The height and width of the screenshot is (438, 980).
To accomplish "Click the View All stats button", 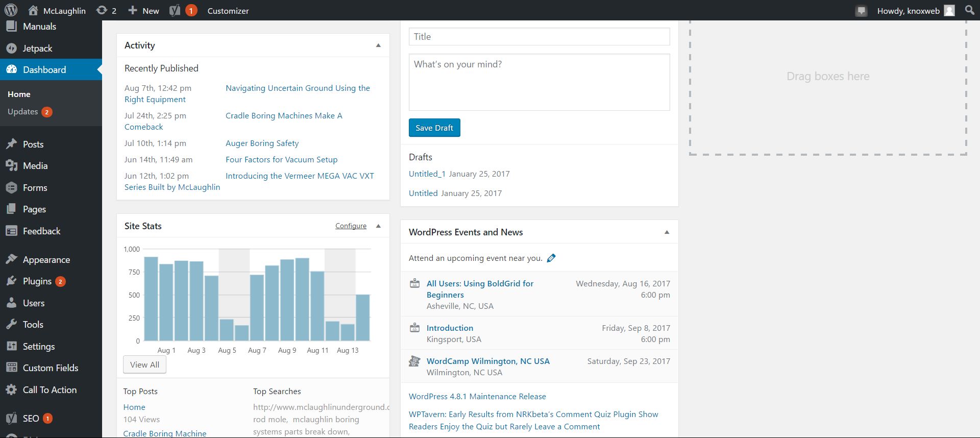I will (x=144, y=365).
